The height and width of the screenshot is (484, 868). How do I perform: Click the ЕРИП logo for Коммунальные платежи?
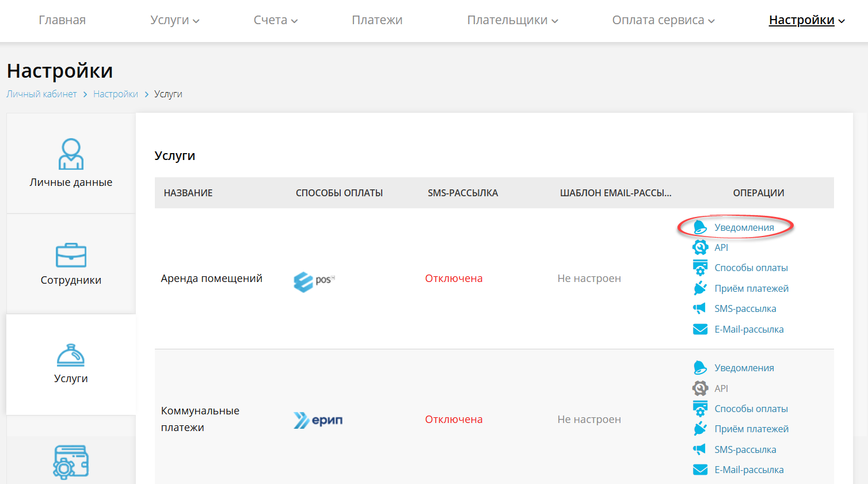(318, 420)
